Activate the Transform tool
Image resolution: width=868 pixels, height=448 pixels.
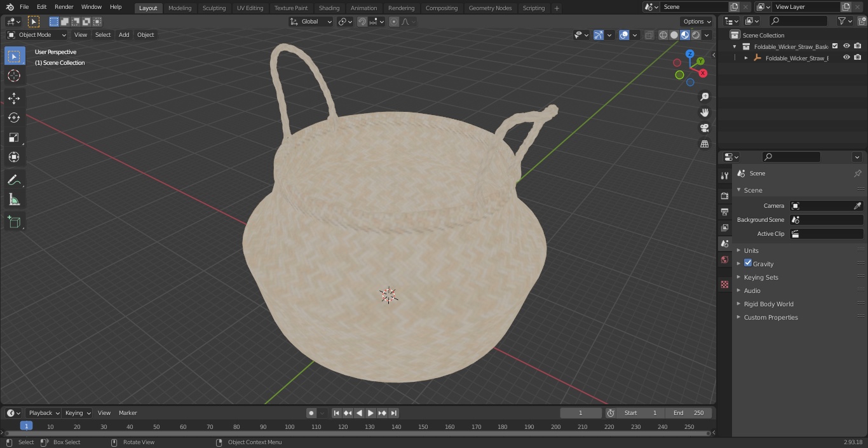point(14,157)
